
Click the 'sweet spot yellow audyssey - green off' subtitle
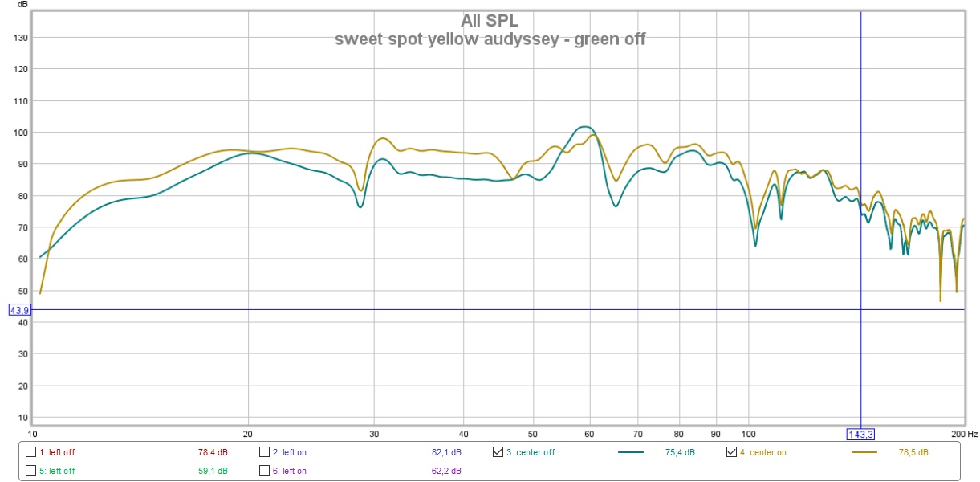(490, 39)
